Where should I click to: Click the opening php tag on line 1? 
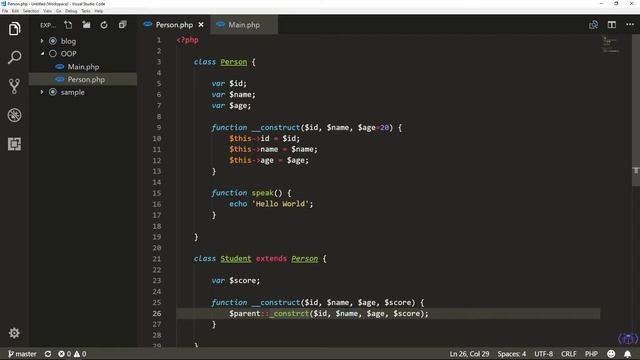pos(187,40)
